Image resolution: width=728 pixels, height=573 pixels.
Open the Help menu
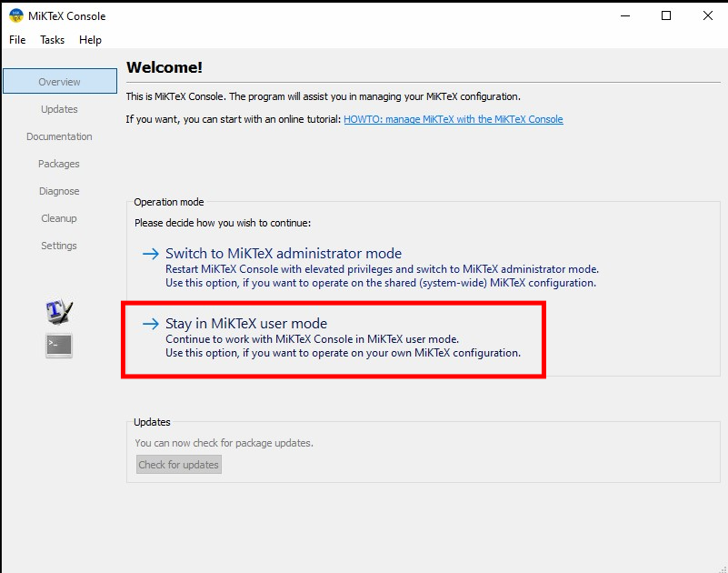tap(90, 40)
